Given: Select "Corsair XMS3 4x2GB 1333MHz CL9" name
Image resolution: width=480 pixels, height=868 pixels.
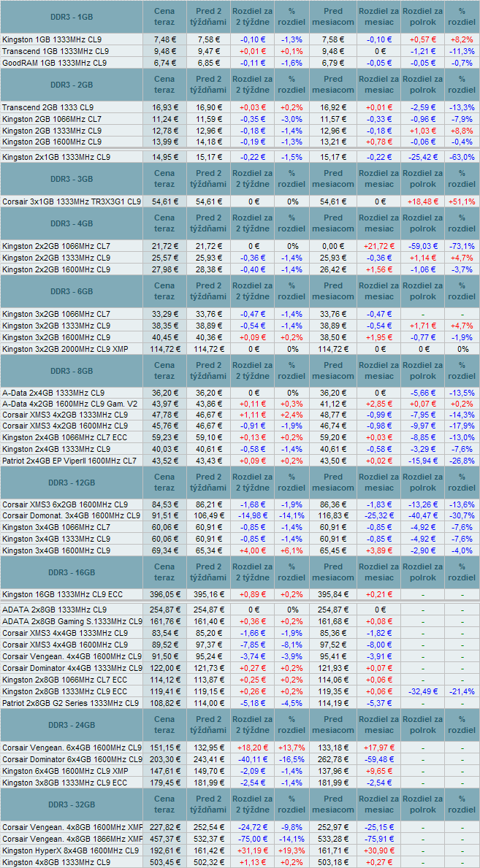Looking at the screenshot, I should point(65,415).
